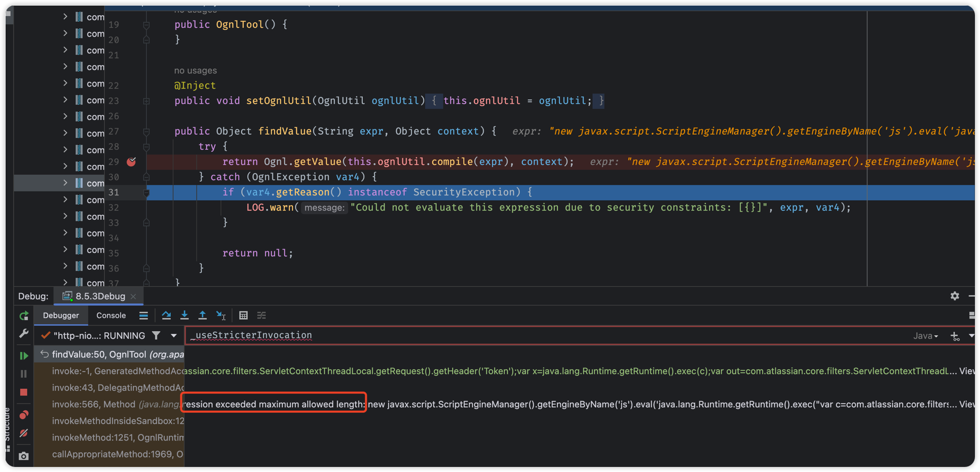Screen dimensions: 980x472
Task: Step over the current line
Action: pos(166,316)
